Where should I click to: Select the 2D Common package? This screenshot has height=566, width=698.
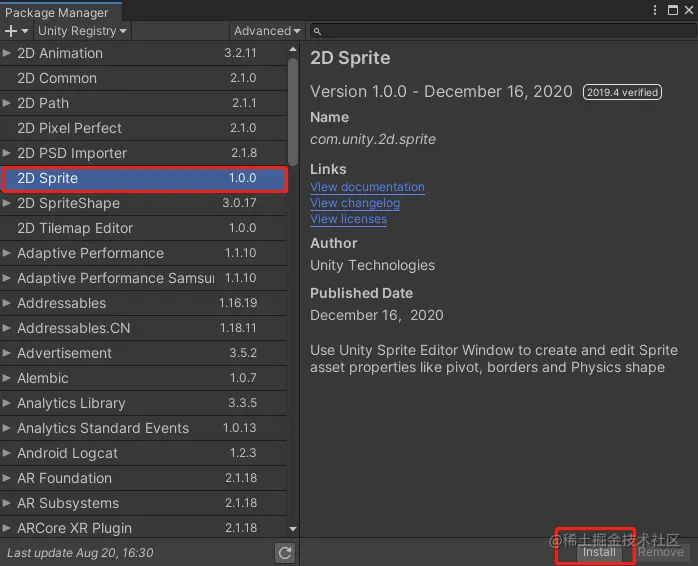point(143,78)
